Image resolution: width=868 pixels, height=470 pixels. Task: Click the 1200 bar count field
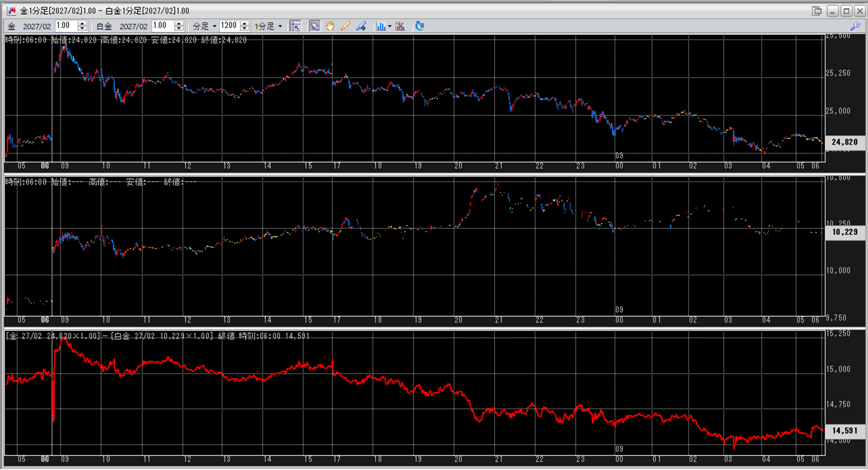(229, 26)
